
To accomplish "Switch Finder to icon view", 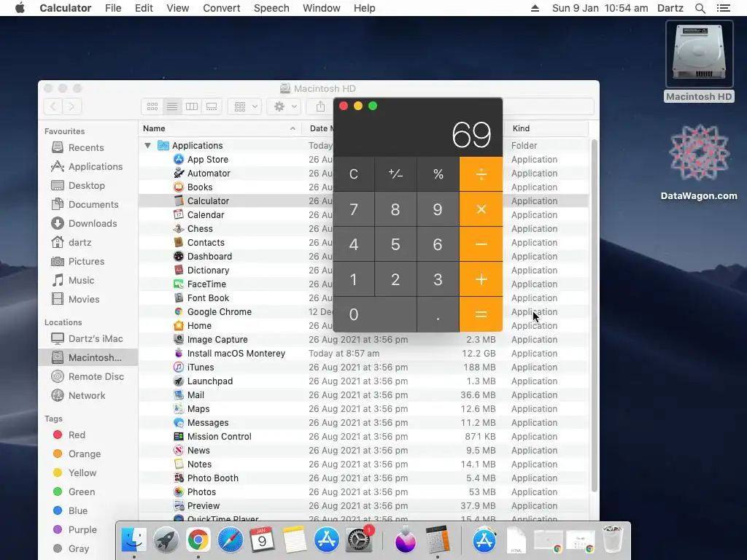I will (152, 106).
